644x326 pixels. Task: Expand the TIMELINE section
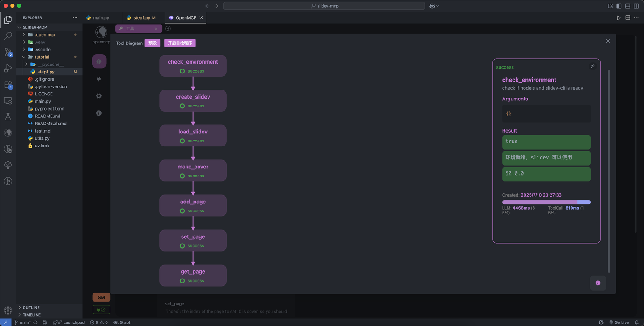[49, 315]
